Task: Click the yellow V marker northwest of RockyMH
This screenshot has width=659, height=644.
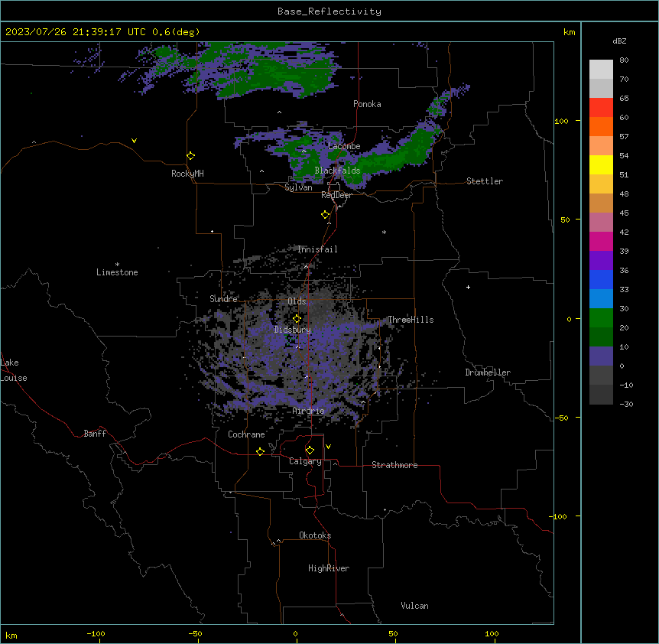Action: tap(134, 141)
